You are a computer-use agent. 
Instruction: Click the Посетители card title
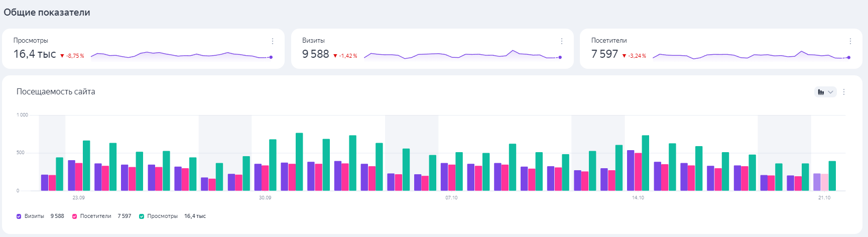(608, 41)
